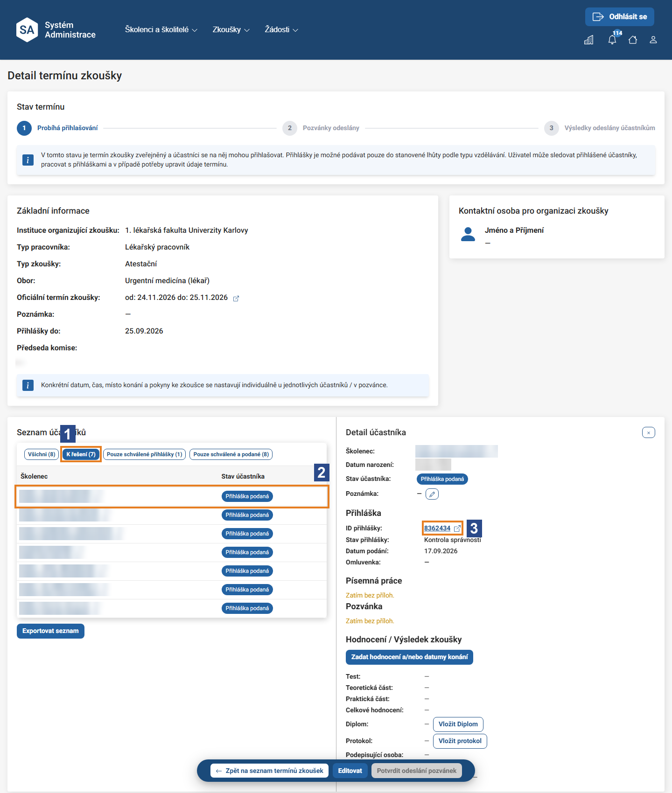Select step 1 Probíhá přihlašování
This screenshot has height=793, width=672.
coord(57,128)
